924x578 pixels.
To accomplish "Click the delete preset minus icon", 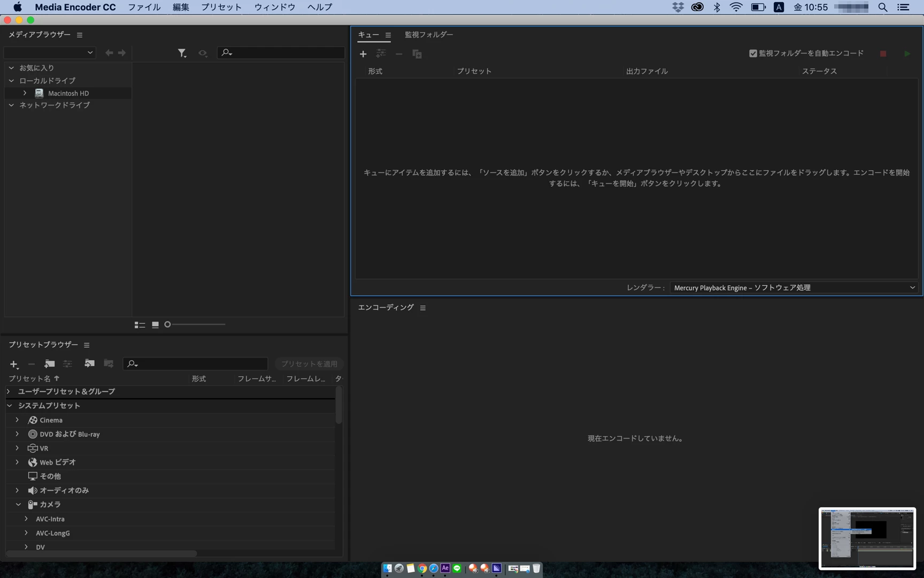I will 32,364.
